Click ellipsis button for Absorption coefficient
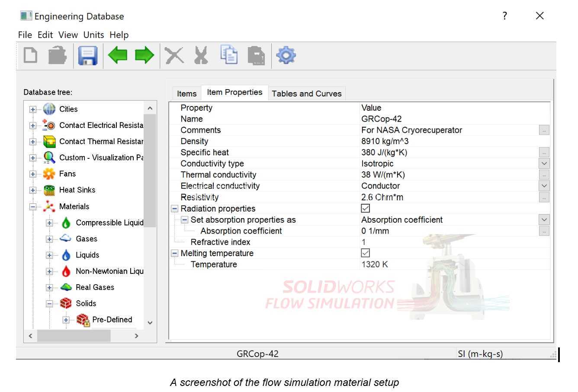Screen dimensions: 578x392 pos(544,231)
